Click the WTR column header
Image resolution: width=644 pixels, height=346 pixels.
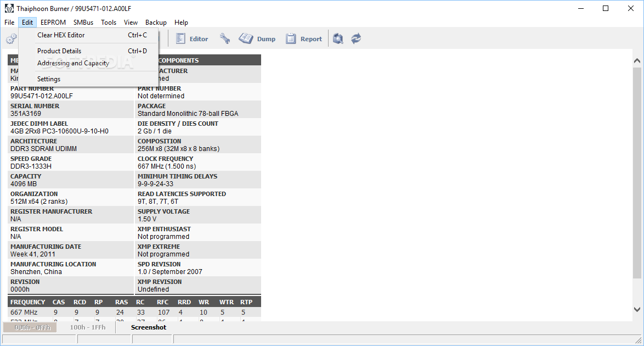coord(227,302)
